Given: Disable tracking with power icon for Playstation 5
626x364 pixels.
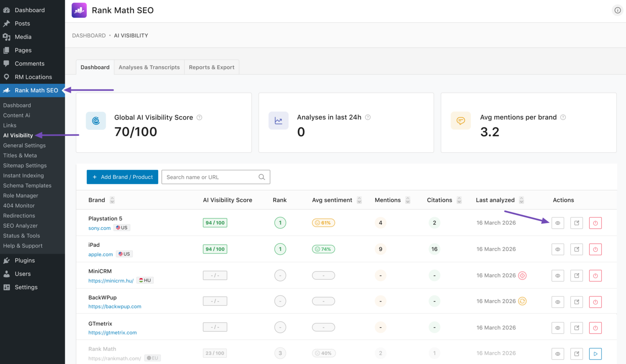Looking at the screenshot, I should coord(596,223).
